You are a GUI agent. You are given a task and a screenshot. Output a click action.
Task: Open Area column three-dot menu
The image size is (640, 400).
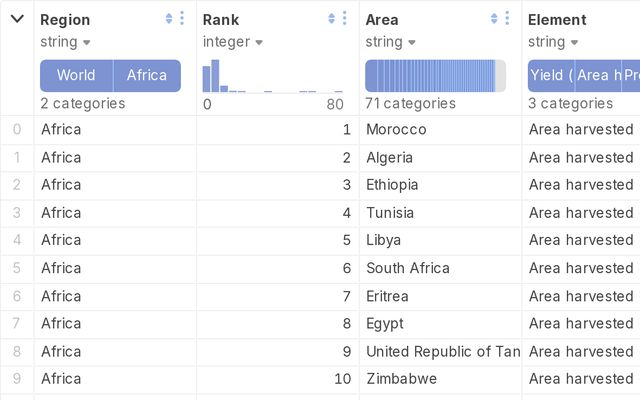click(507, 18)
